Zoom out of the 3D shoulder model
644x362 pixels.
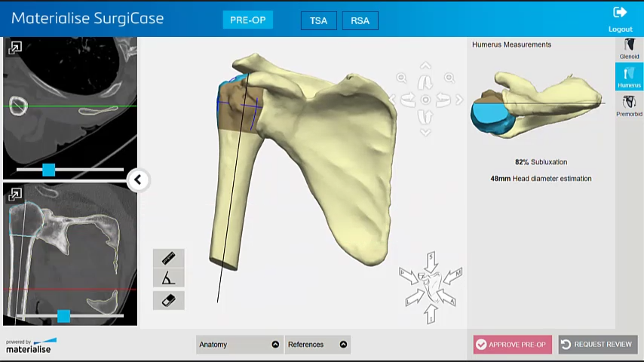click(x=402, y=78)
